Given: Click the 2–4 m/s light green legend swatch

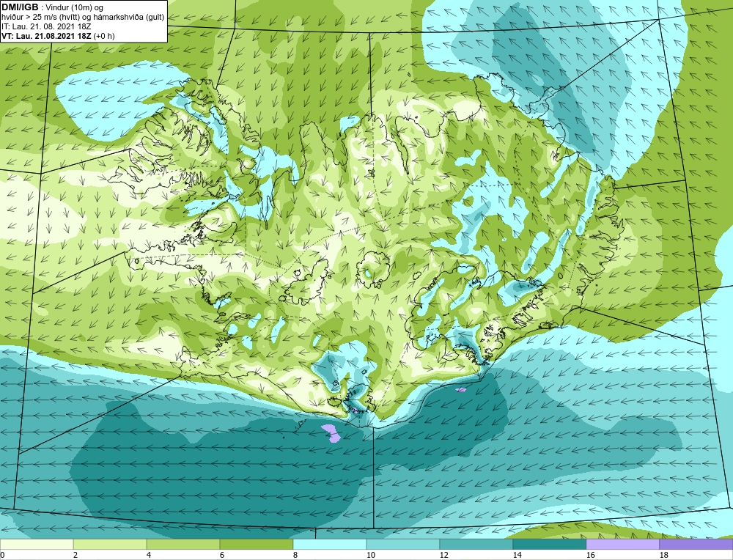Looking at the screenshot, I should coord(110,544).
